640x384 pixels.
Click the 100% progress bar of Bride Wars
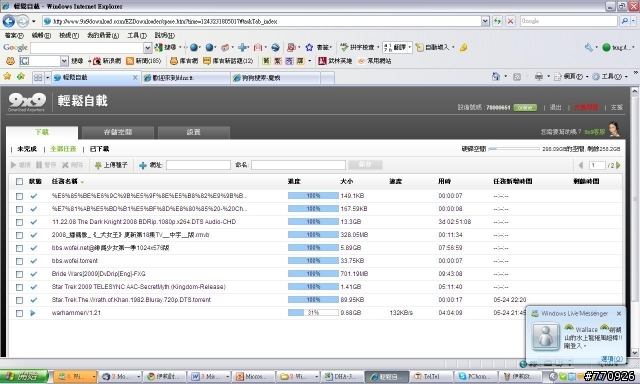[x=313, y=274]
